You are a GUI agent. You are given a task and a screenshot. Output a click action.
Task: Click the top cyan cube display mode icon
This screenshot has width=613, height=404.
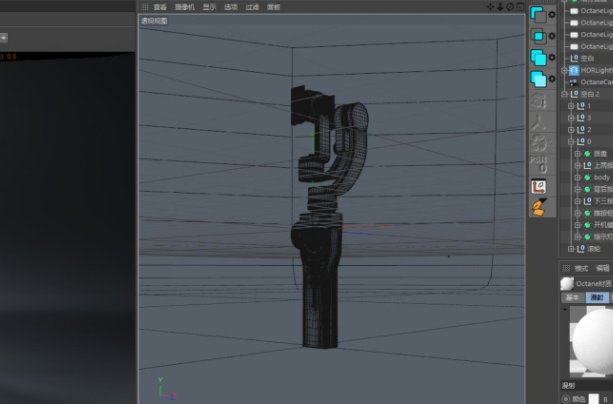coord(539,14)
